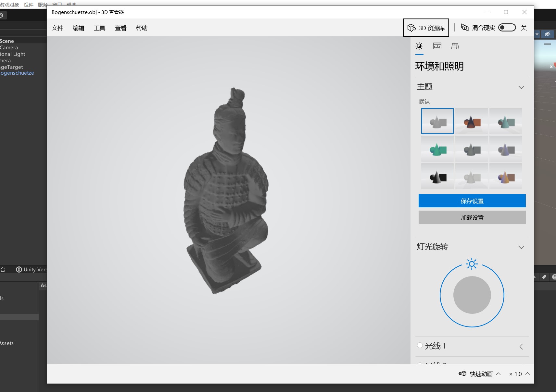Click the Unity Version Control tab
This screenshot has width=556, height=392.
[x=32, y=269]
